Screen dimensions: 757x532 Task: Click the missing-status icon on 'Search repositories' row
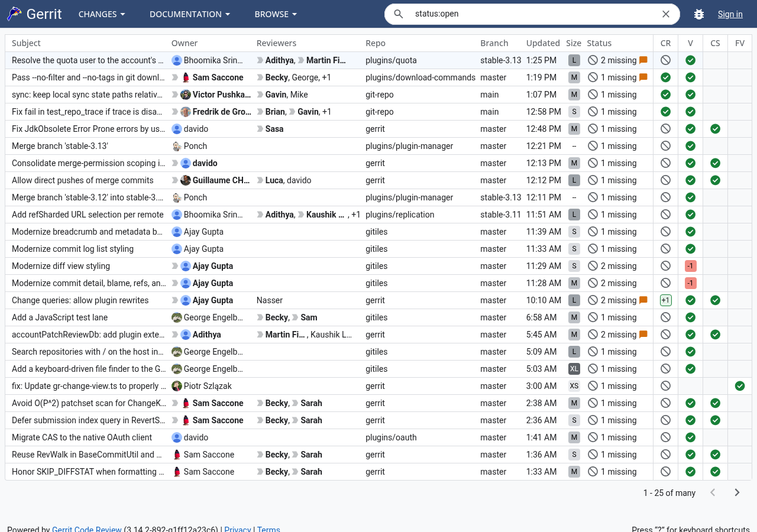593,352
